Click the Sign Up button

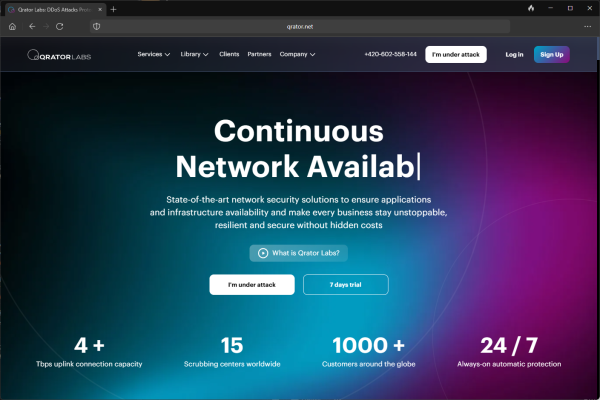tap(551, 54)
